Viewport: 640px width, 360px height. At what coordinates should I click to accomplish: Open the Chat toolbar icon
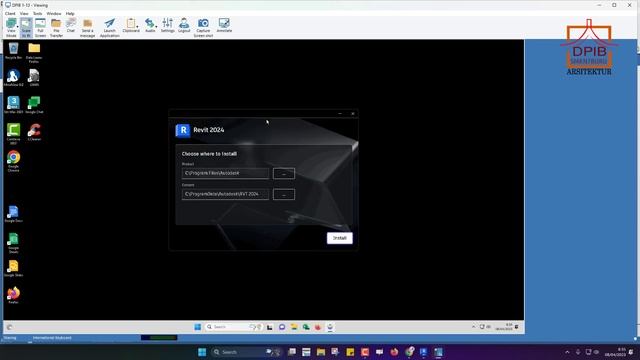[x=71, y=25]
